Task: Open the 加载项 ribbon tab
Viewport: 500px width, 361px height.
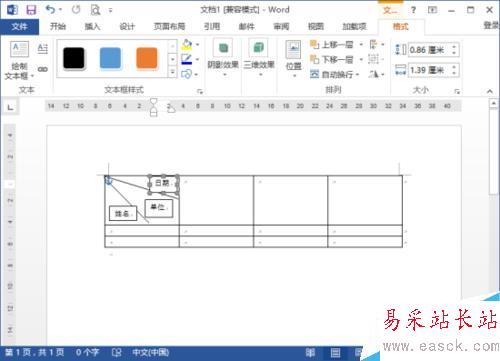Action: tap(354, 26)
